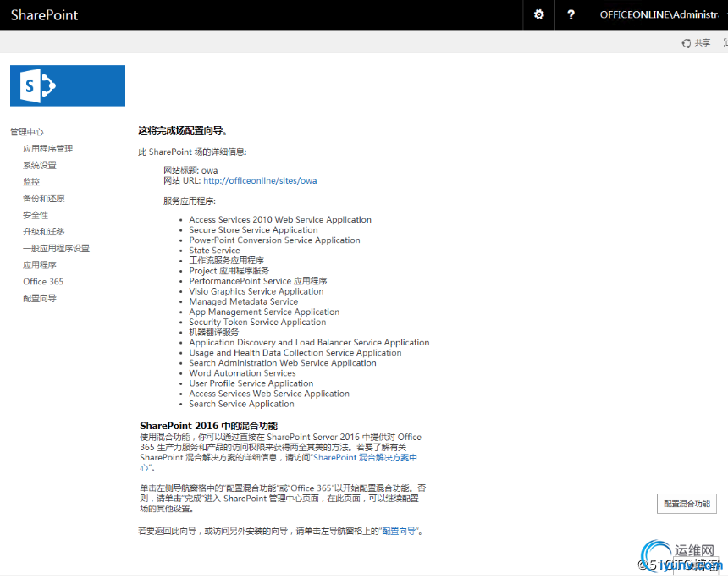Open 配置向导 in the sidebar
Screen dimensions: 728x579
coord(40,298)
